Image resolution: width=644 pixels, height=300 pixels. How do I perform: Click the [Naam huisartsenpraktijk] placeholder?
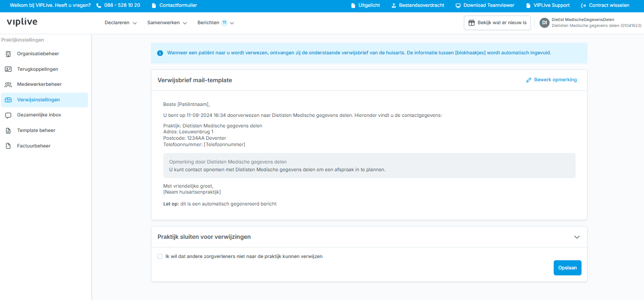tap(192, 192)
